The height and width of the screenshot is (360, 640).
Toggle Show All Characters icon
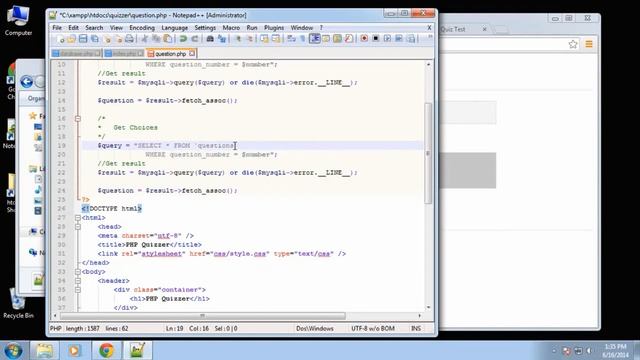point(302,39)
